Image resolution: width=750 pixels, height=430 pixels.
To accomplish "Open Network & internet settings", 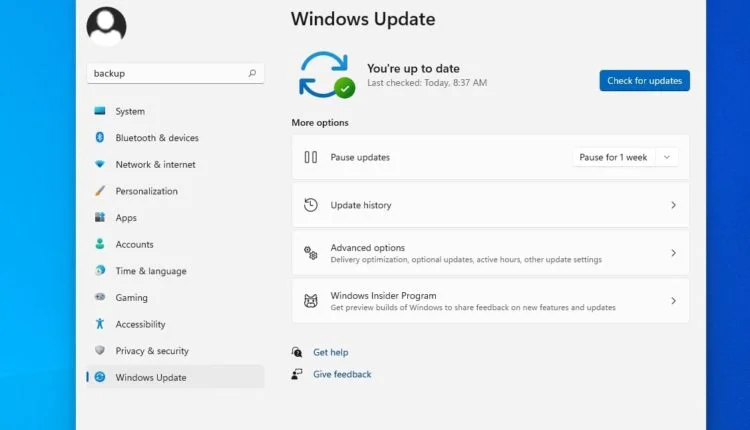I will pyautogui.click(x=175, y=165).
